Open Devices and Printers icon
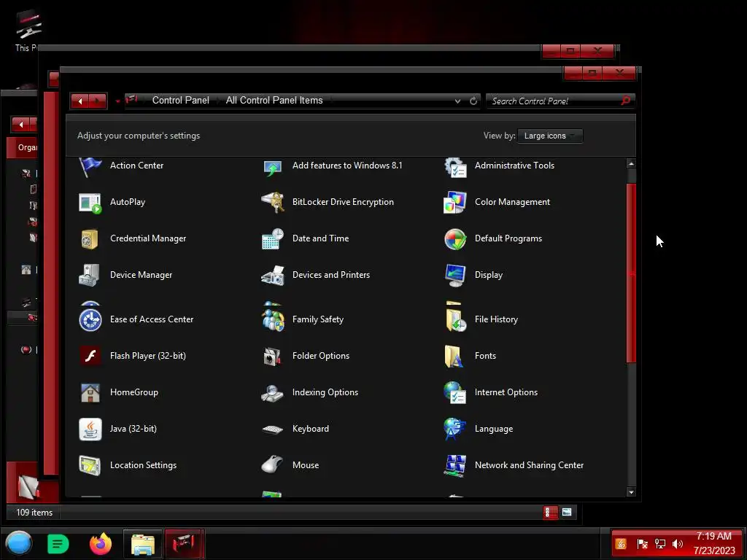747x560 pixels. tap(273, 275)
